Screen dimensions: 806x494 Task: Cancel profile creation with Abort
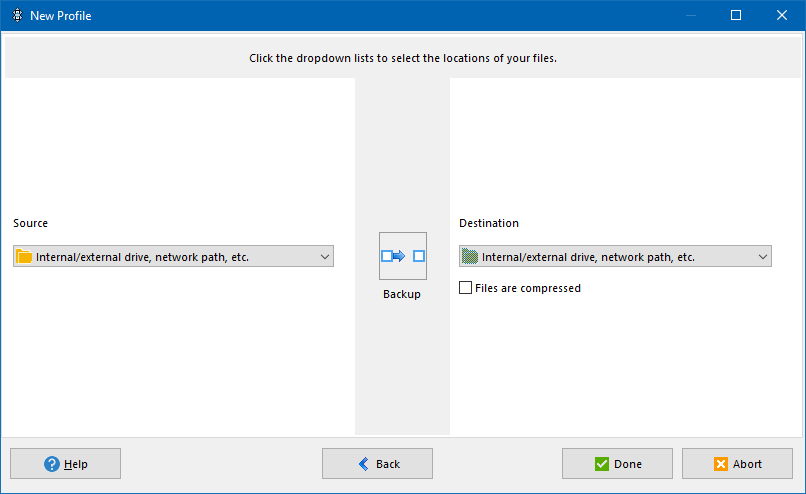(x=737, y=464)
